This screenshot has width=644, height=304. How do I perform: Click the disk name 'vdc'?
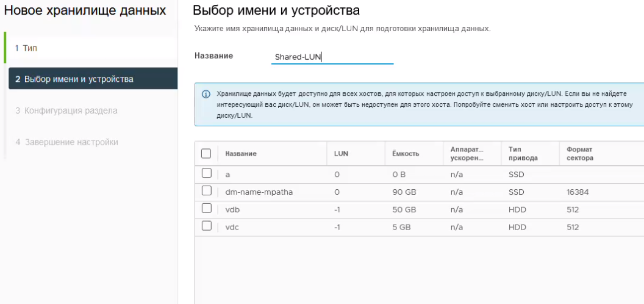(232, 227)
